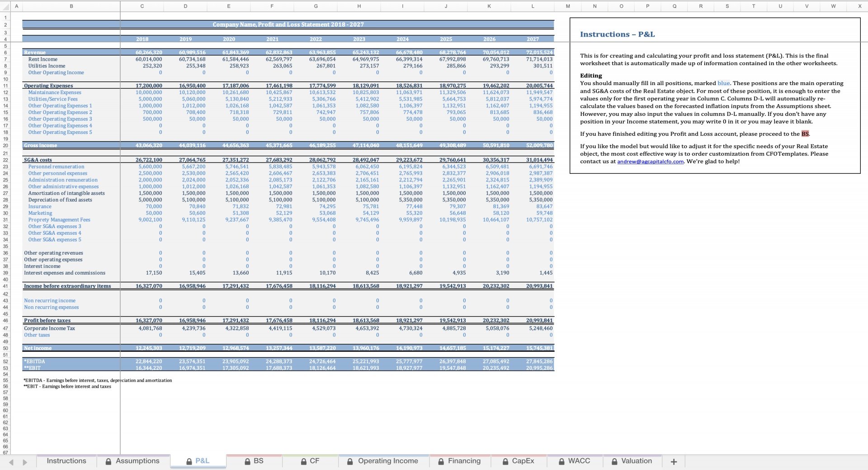Click the 2018 year column heading
This screenshot has width=868, height=470.
click(x=142, y=39)
